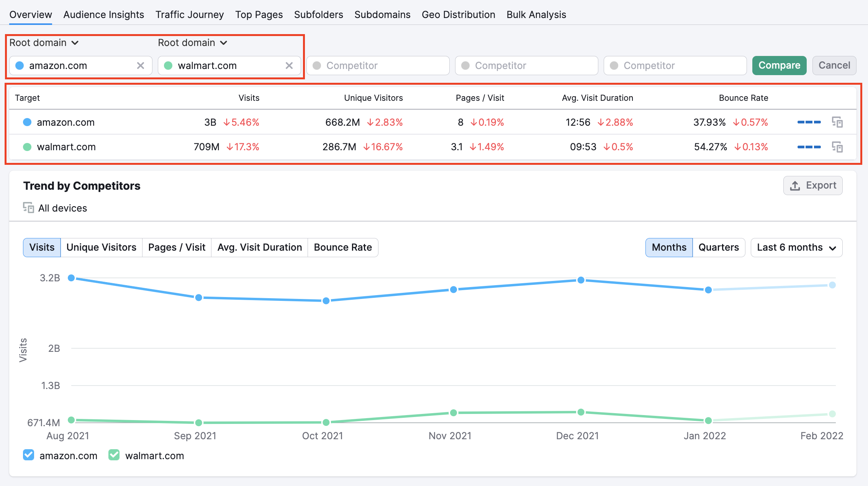Click the devices icon in walmart.com row

[837, 147]
